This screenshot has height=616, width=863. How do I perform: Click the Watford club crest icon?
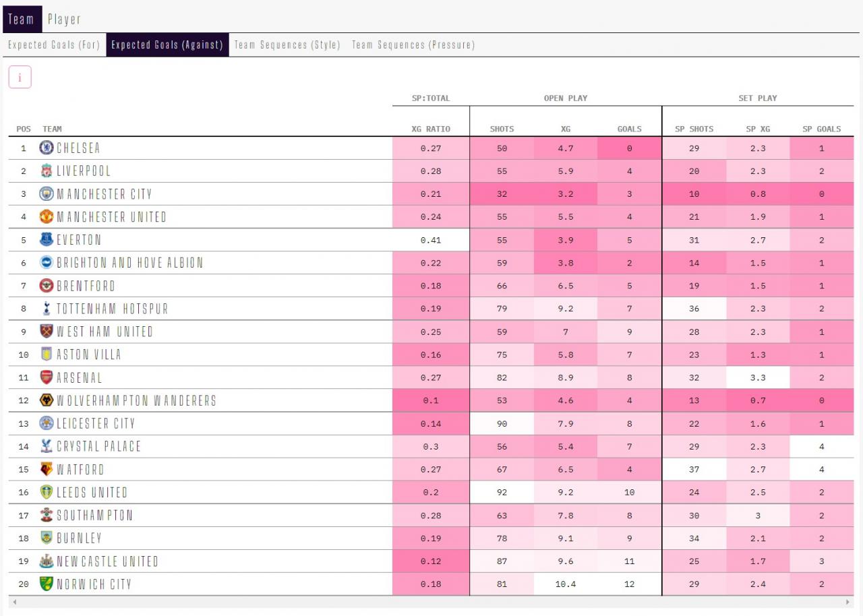[47, 468]
